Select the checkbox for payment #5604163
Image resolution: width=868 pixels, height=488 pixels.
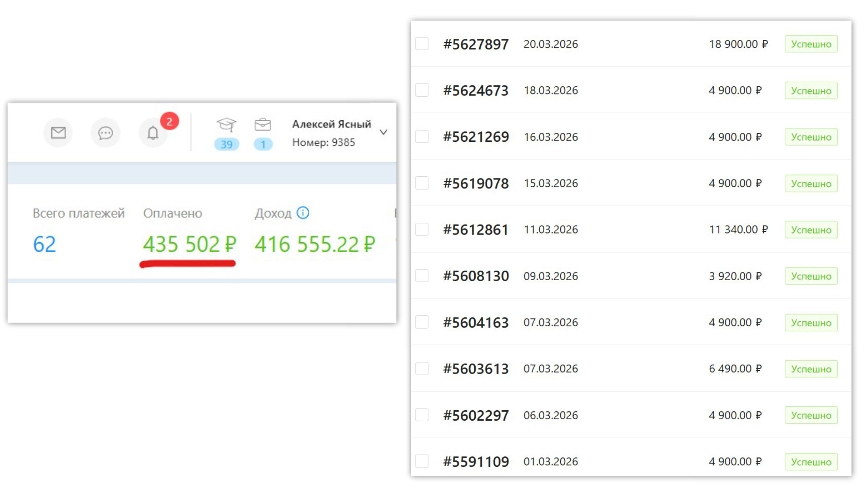(422, 322)
